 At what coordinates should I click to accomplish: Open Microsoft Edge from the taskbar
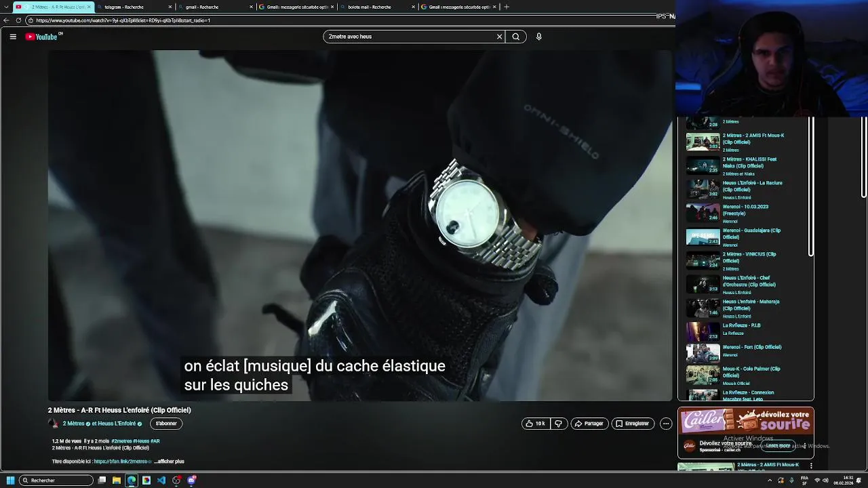pyautogui.click(x=132, y=481)
